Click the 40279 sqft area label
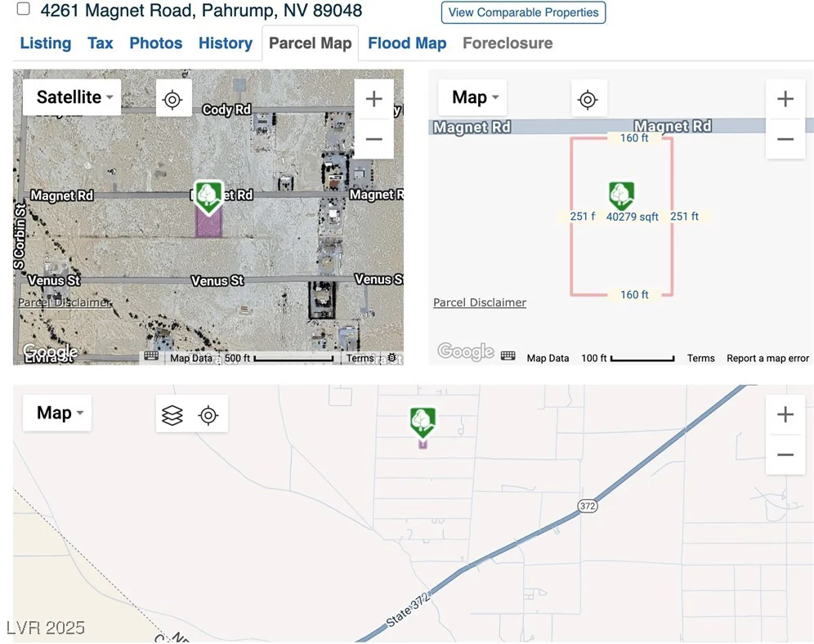The image size is (814, 644). (633, 217)
